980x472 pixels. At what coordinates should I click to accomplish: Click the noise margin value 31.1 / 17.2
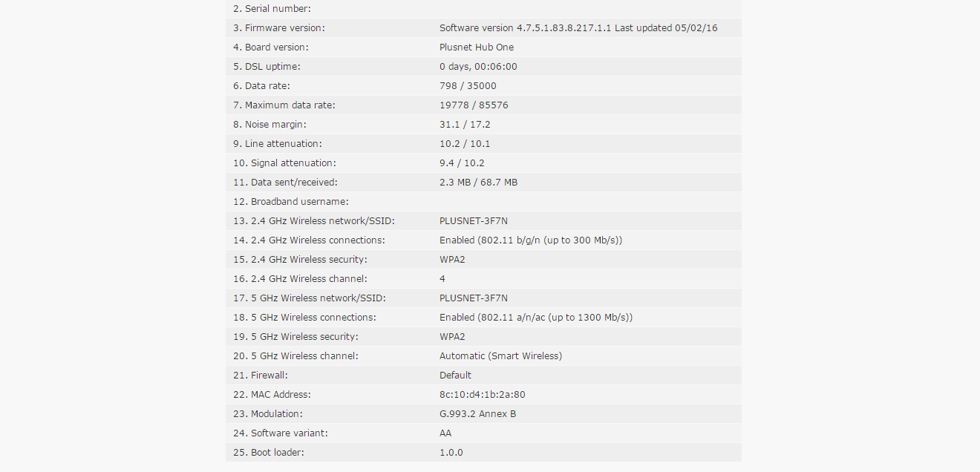tap(465, 125)
